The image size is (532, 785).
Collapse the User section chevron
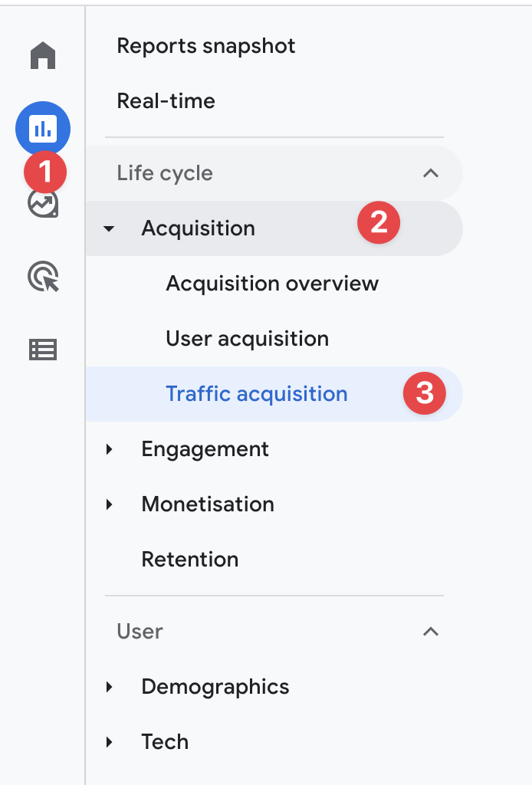point(430,632)
